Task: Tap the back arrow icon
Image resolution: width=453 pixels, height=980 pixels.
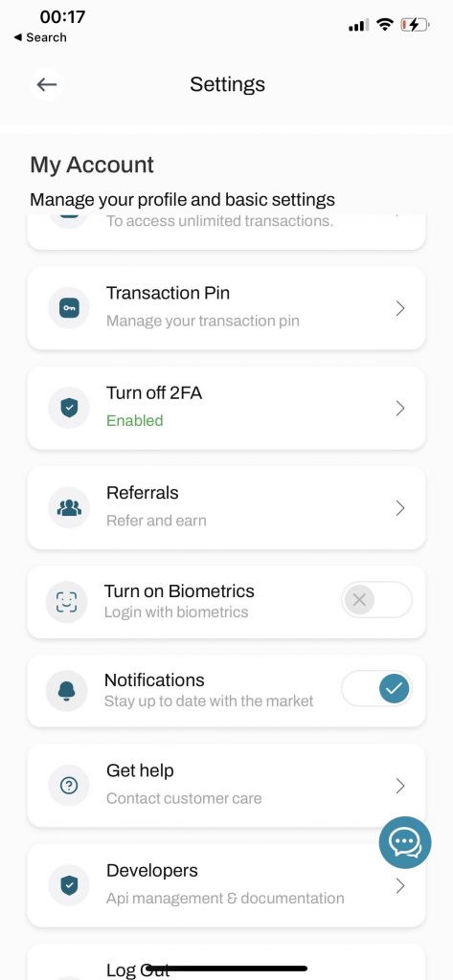Action: point(47,84)
